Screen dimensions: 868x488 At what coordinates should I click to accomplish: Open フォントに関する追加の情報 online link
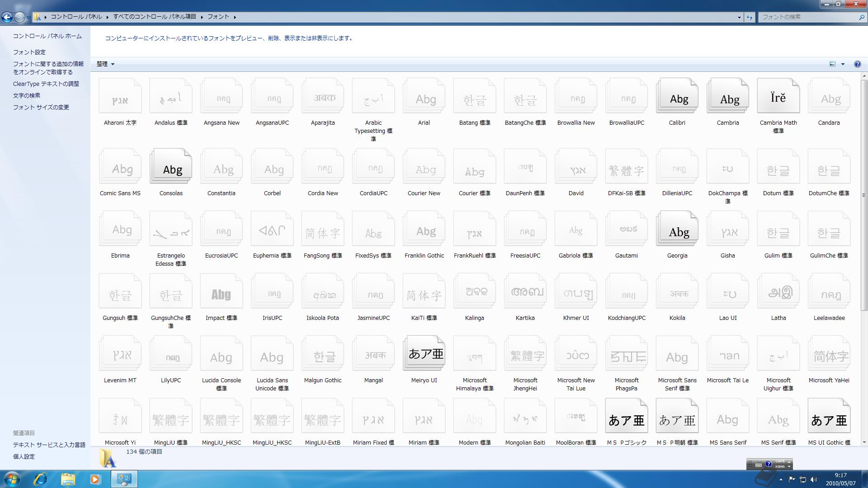[48, 68]
